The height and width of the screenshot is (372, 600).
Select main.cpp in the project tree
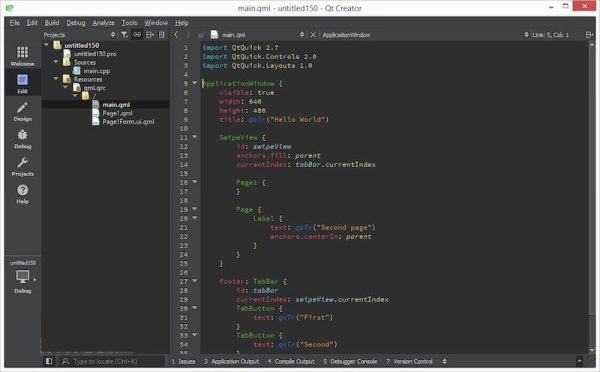(97, 71)
